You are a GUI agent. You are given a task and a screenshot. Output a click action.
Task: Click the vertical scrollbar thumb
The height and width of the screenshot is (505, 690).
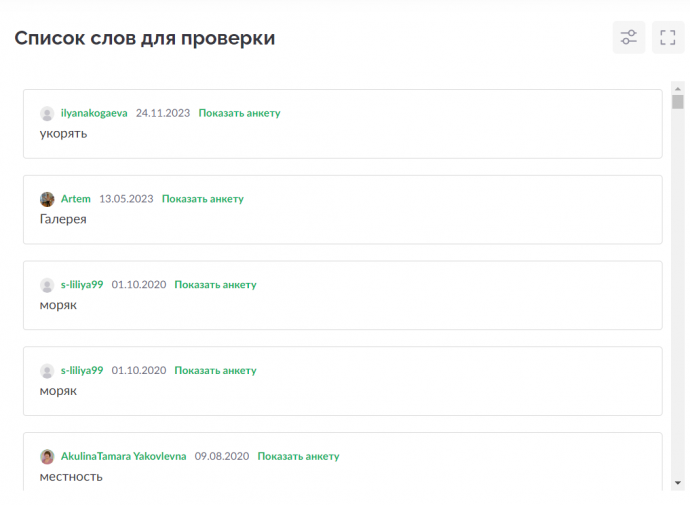678,102
